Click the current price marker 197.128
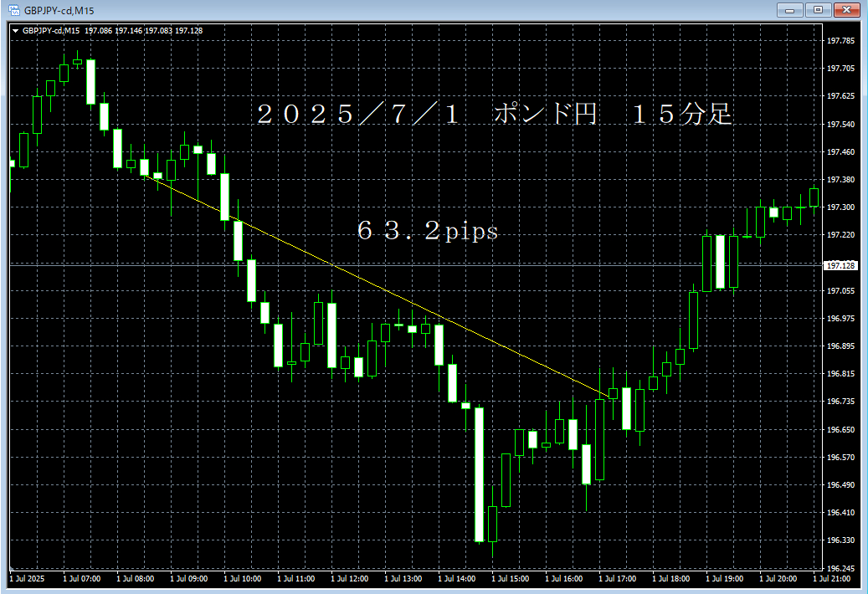The width and height of the screenshot is (868, 594). click(840, 265)
